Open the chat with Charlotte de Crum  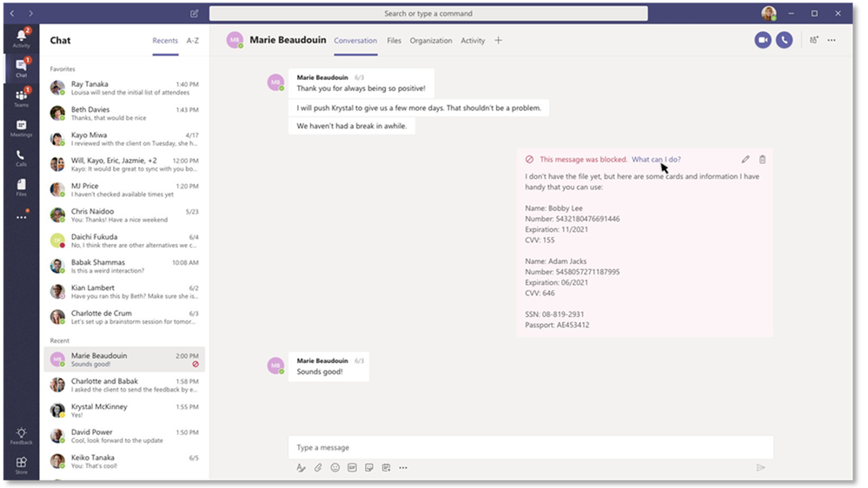pyautogui.click(x=124, y=317)
